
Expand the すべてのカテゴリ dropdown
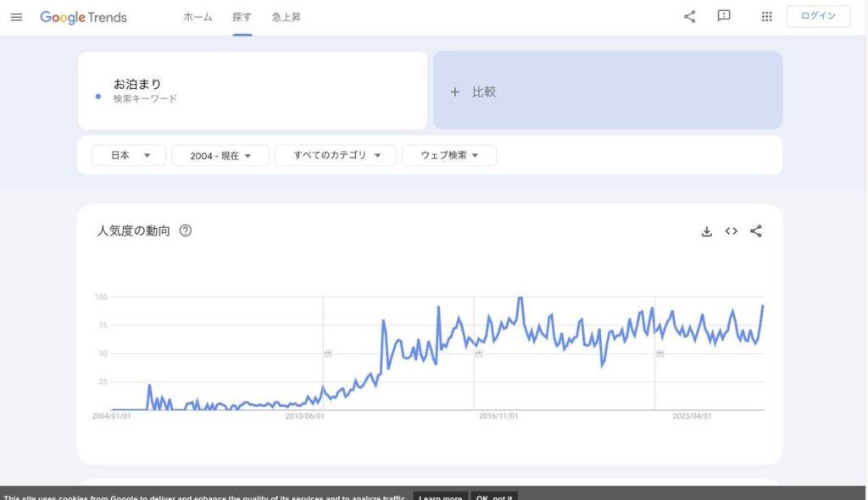click(336, 156)
